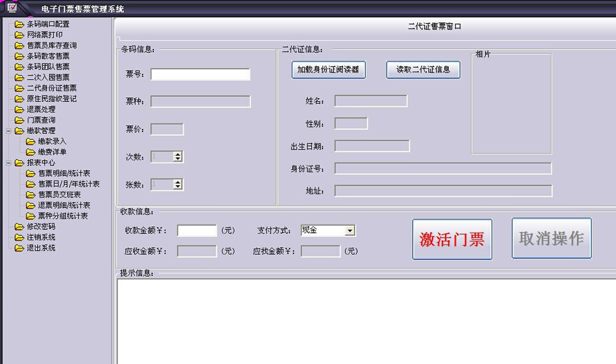This screenshot has width=616, height=364.
Task: Click the 修改密码 folder icon
Action: click(x=19, y=227)
